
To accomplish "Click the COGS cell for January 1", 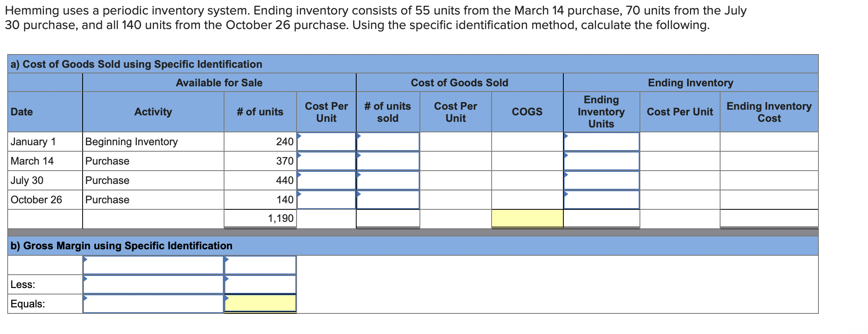I will coord(527,142).
